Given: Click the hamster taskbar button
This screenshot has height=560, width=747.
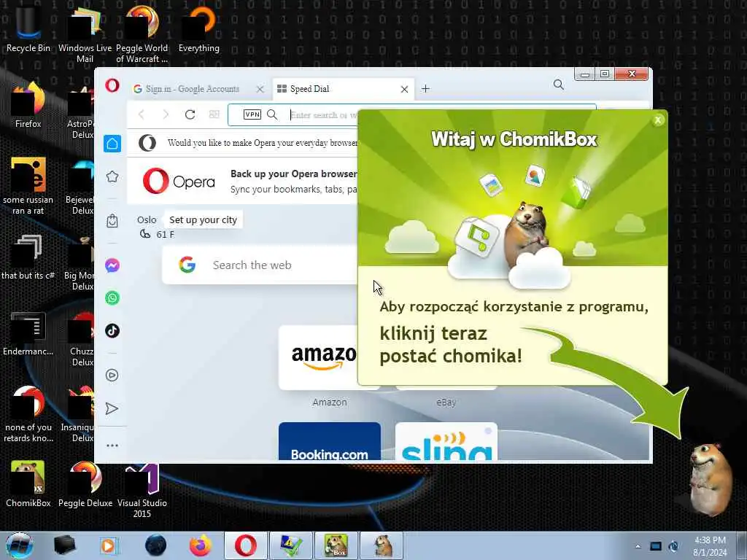Looking at the screenshot, I should pos(382,545).
